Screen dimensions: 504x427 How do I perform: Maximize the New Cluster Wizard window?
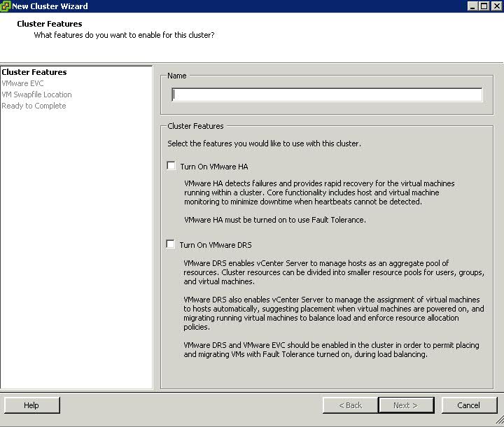484,6
